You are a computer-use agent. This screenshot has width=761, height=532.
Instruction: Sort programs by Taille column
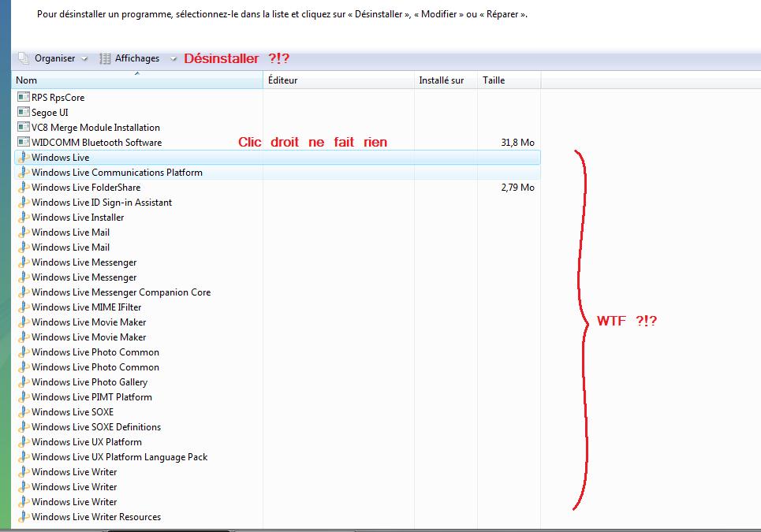[509, 80]
